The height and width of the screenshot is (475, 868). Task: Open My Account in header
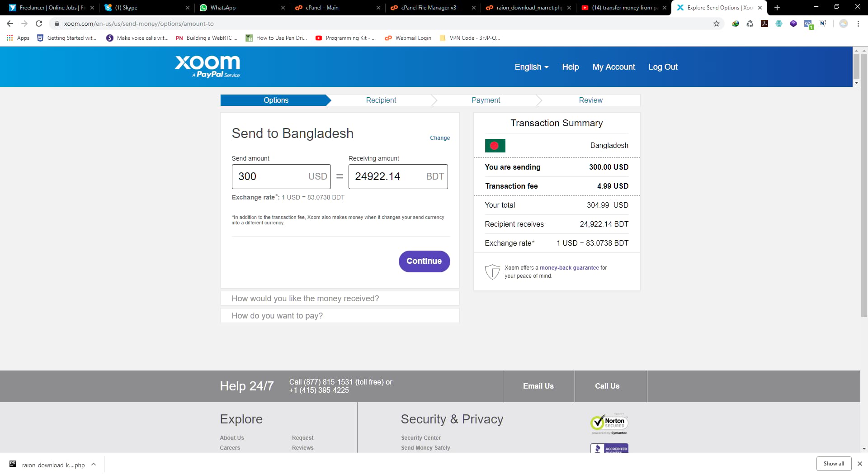(x=613, y=67)
